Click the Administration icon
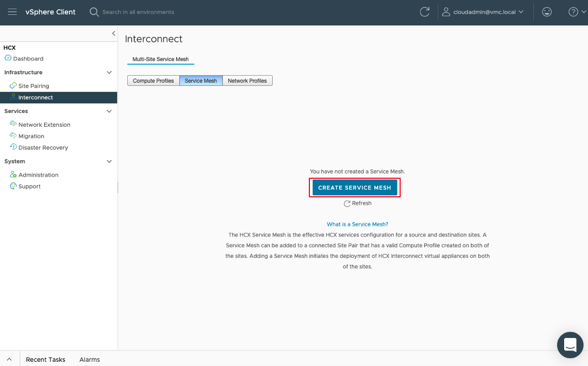The image size is (588, 366). click(x=13, y=175)
